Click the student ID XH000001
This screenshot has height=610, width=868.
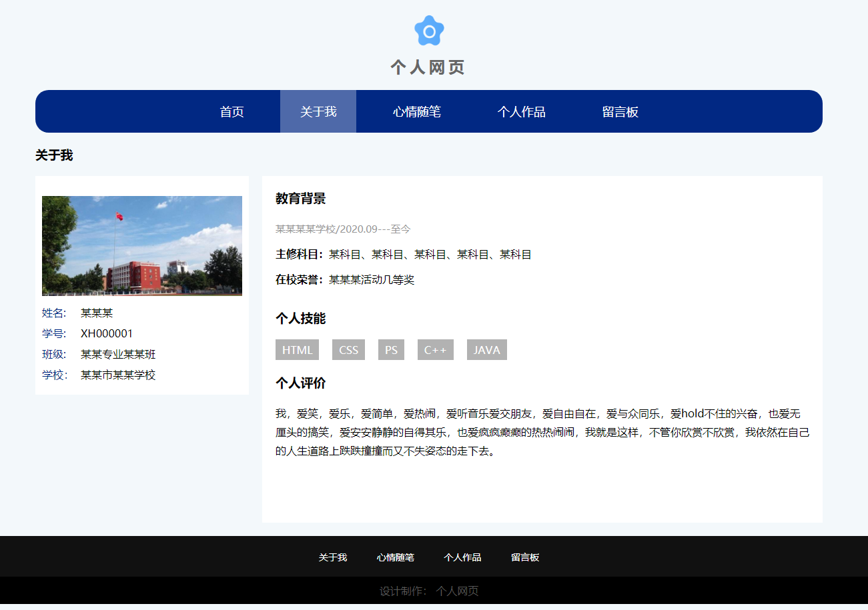107,333
